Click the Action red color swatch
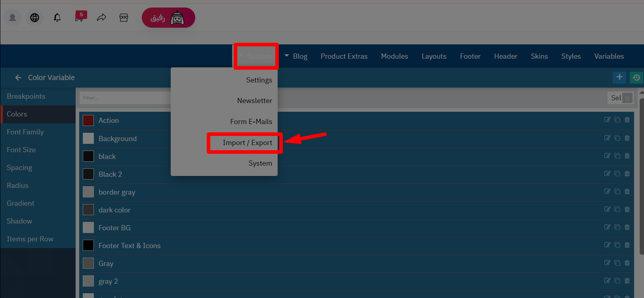Image resolution: width=644 pixels, height=298 pixels. tap(88, 120)
